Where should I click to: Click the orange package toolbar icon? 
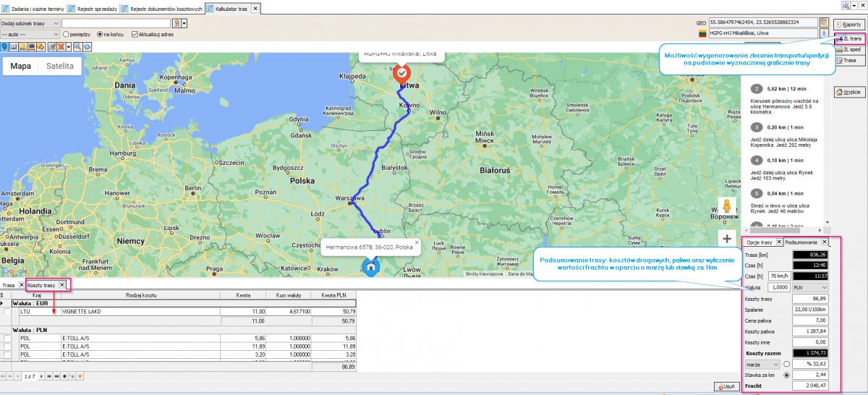pos(41,47)
